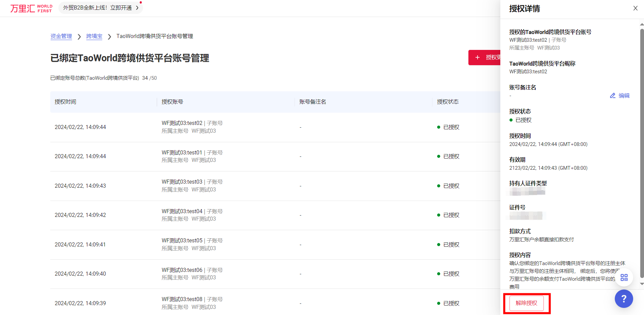The image size is (644, 315).
Task: Click the green 已授权 status dot in first row
Action: (439, 127)
